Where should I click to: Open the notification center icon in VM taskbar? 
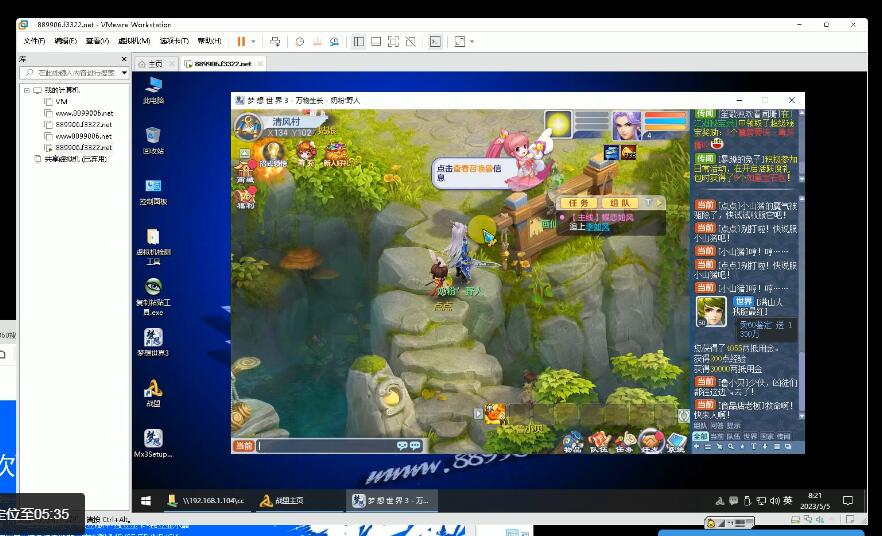point(848,501)
